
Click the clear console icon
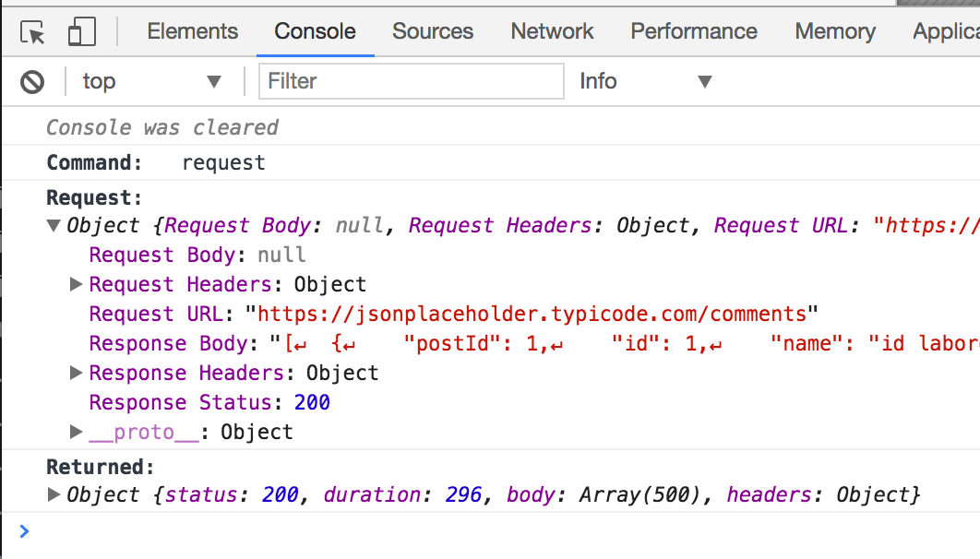[33, 81]
